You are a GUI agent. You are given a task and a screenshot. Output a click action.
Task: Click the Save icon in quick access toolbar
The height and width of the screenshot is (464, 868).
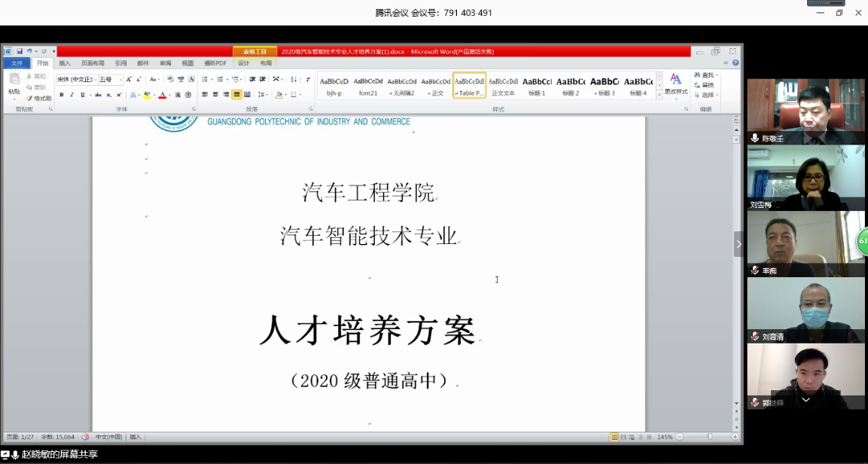coord(20,51)
